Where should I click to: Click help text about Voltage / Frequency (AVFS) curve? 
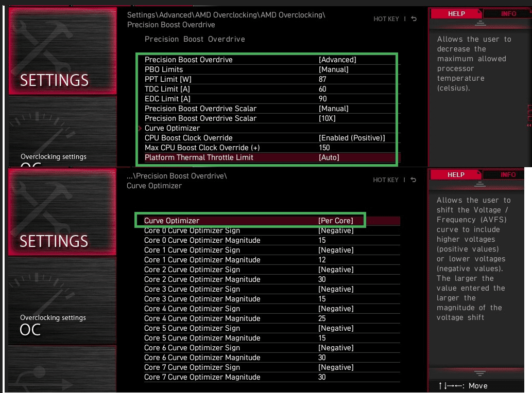[x=474, y=259]
